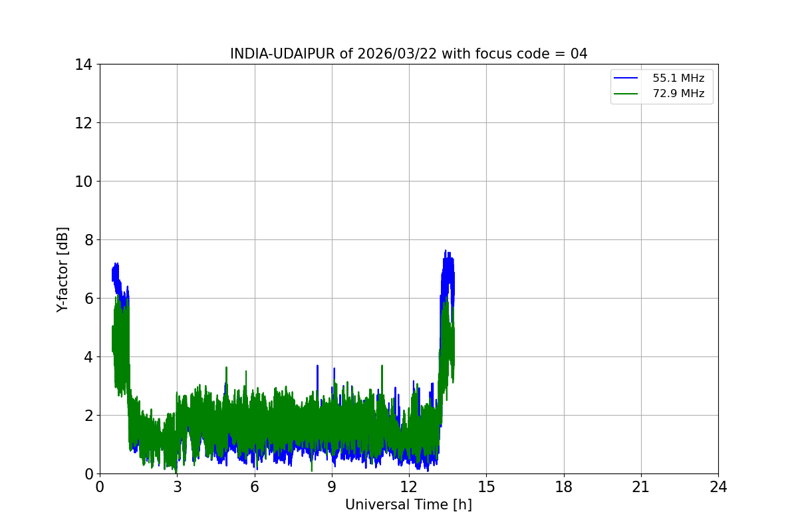Click the Universal Time [h] axis label

(408, 505)
